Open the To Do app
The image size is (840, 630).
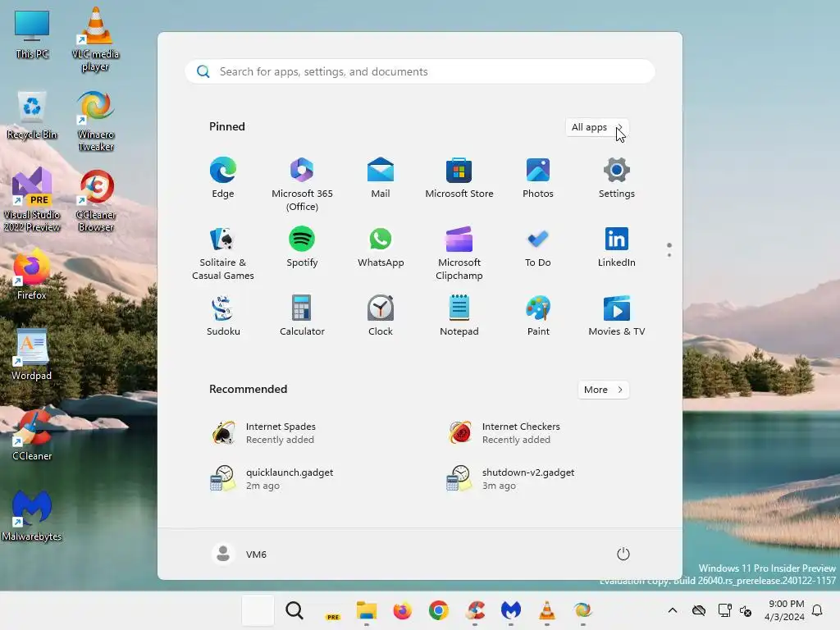538,248
